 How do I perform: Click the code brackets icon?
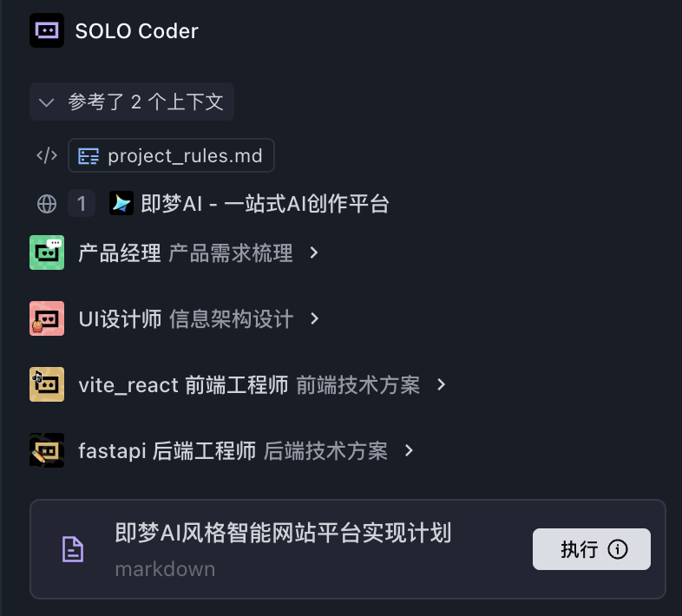pos(46,156)
